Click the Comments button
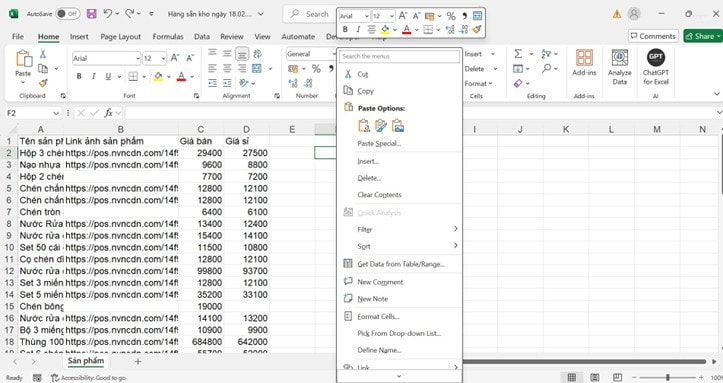 pyautogui.click(x=653, y=36)
